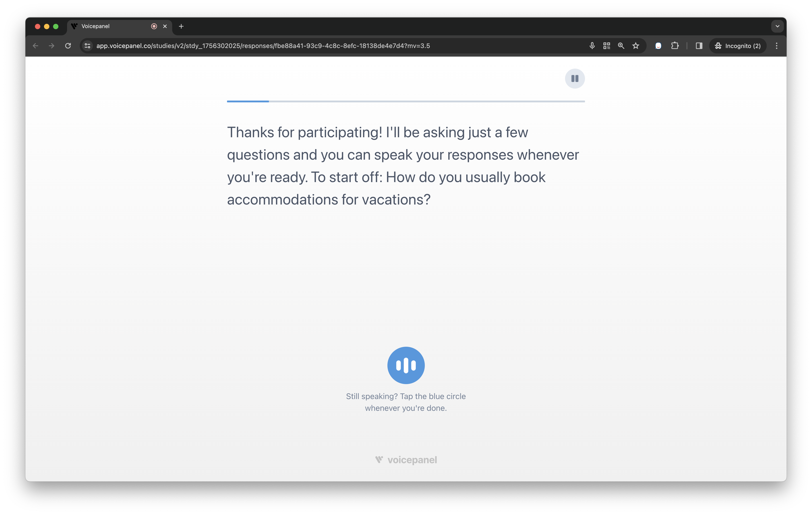812x515 pixels.
Task: Click the zoom magnifier icon
Action: point(621,46)
